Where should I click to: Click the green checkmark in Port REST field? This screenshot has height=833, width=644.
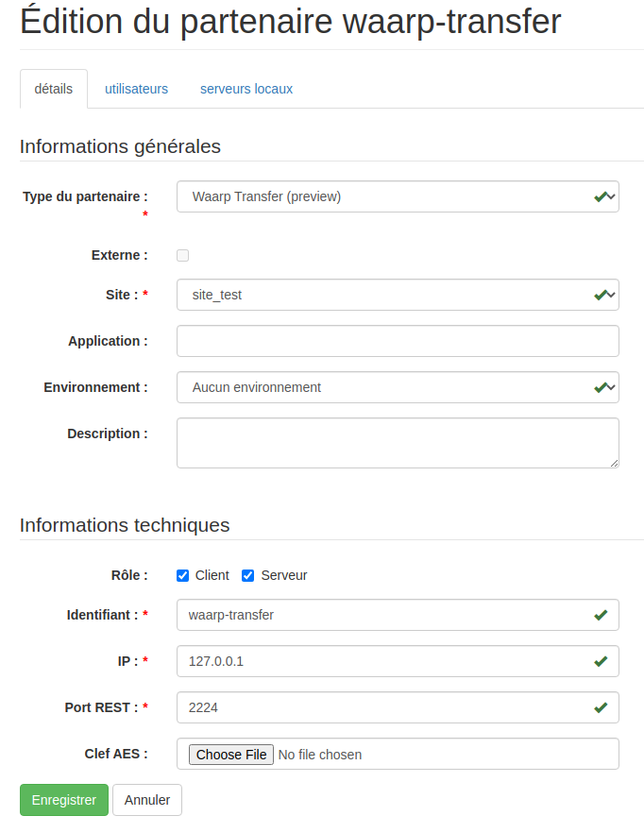(x=601, y=707)
